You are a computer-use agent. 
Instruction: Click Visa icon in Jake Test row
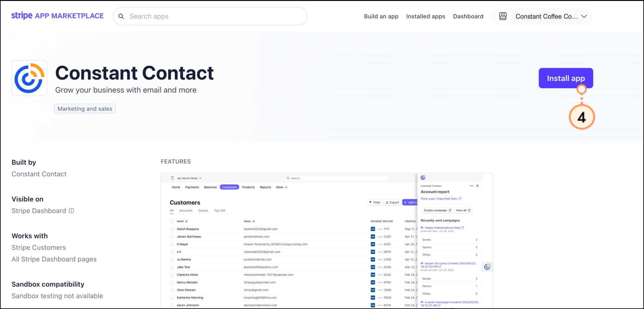(373, 267)
